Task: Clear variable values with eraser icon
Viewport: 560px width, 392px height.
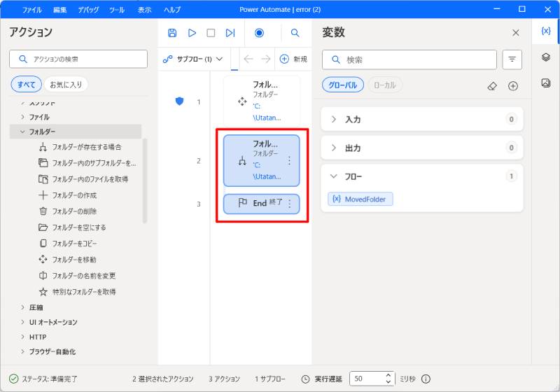Action: click(492, 86)
